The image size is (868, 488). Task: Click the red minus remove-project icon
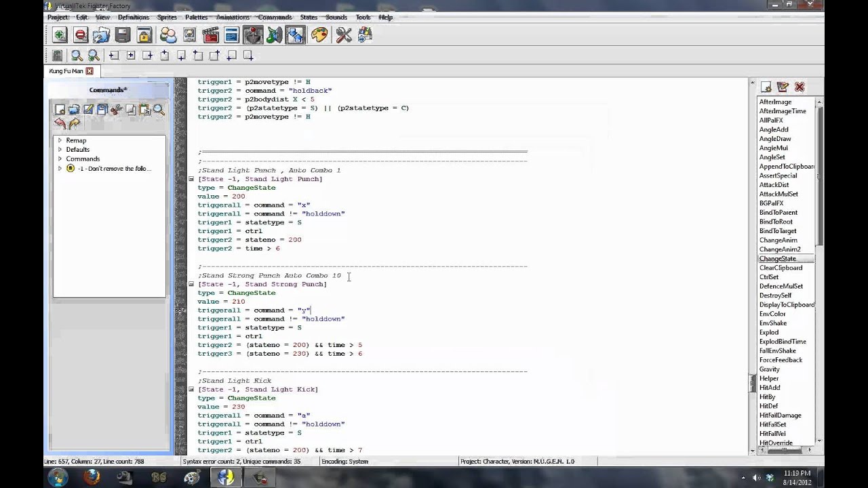pos(81,35)
